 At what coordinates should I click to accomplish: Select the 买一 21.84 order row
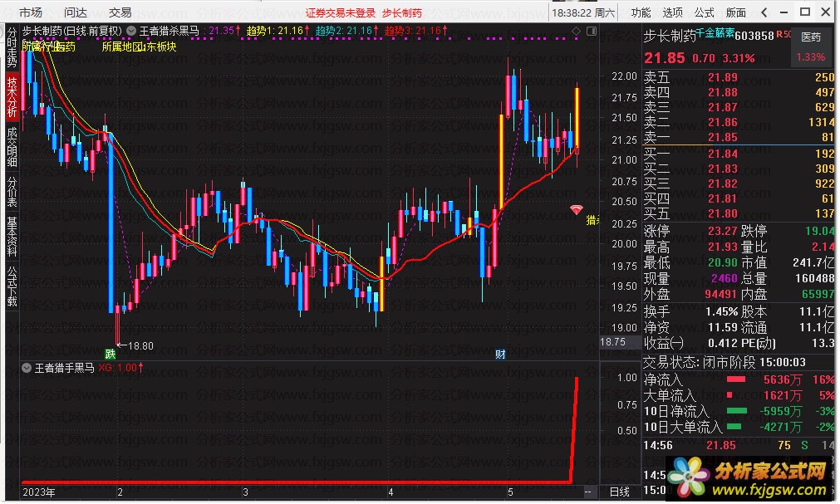(739, 154)
